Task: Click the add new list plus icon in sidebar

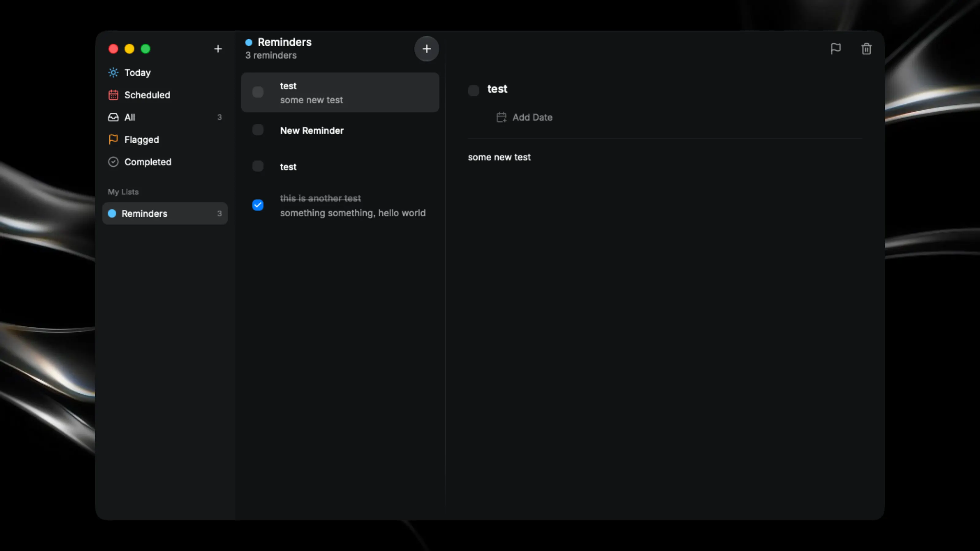Action: tap(218, 49)
